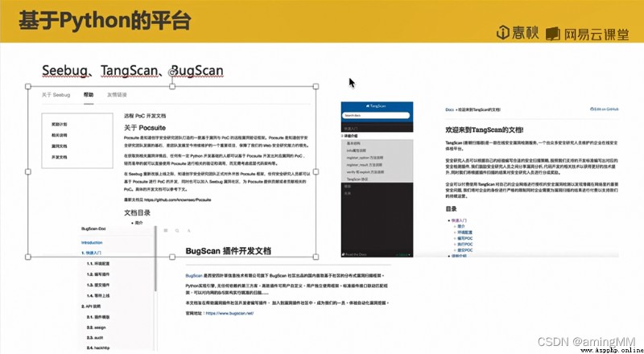Open 快速入门 in TangScan dark sidebar
644x354 pixels.
pos(351,129)
